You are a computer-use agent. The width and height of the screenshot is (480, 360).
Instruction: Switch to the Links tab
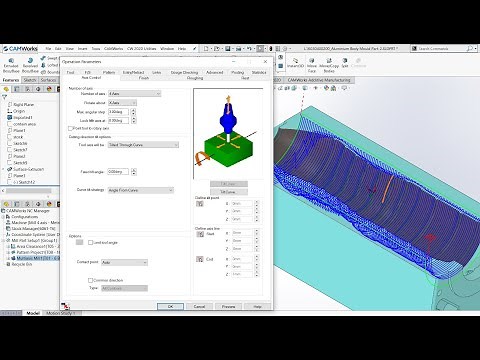tap(156, 72)
